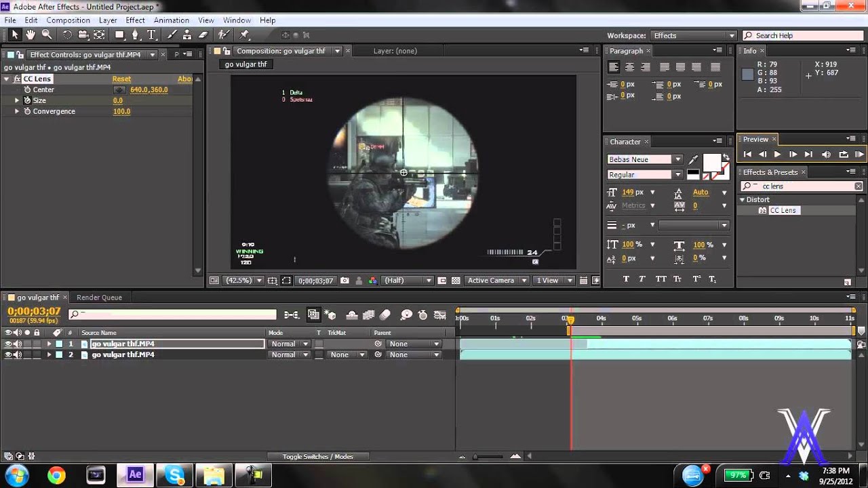Open the Workspace Effects dropdown

click(693, 35)
